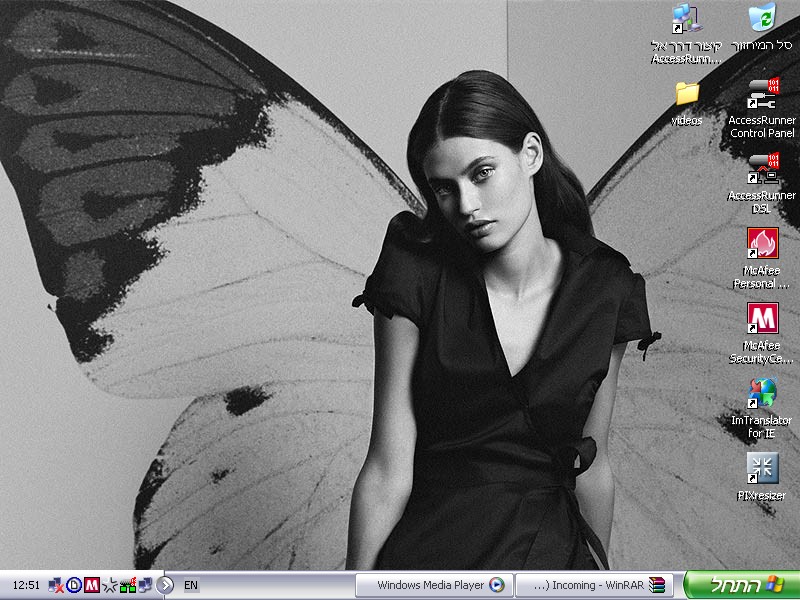Launch McAfee SecurityCenter shortcut
Screen dimensions: 800x600
[762, 319]
